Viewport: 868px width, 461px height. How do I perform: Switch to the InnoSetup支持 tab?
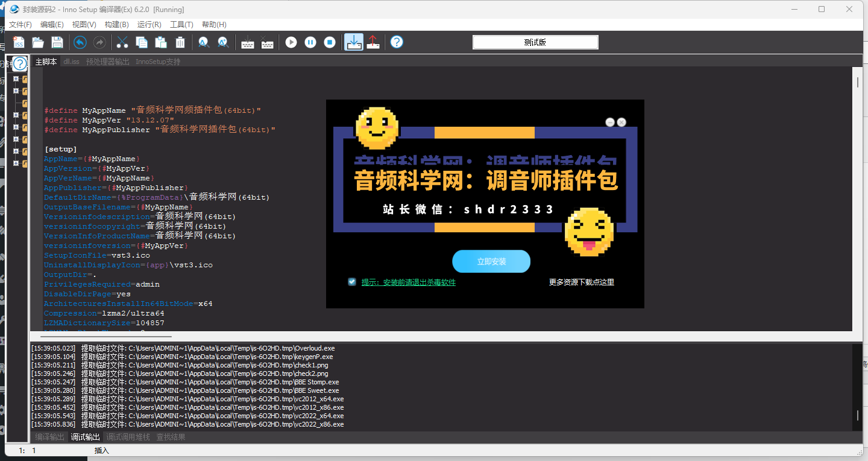click(x=158, y=62)
